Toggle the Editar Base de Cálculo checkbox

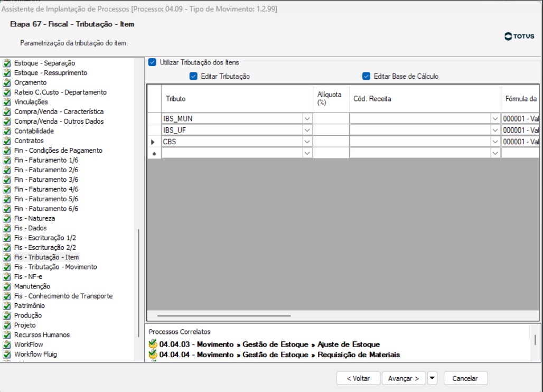(x=366, y=76)
